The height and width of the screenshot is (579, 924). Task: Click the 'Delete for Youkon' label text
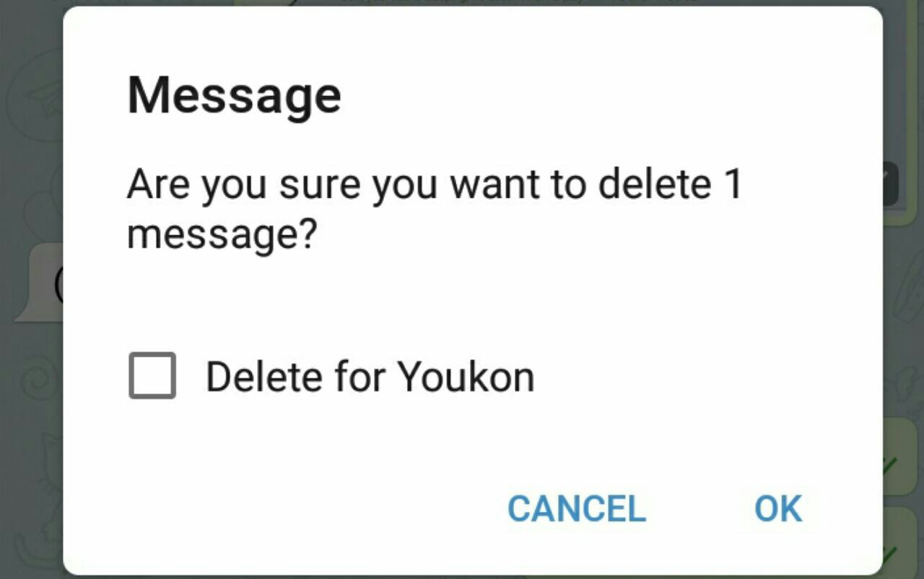click(x=370, y=376)
